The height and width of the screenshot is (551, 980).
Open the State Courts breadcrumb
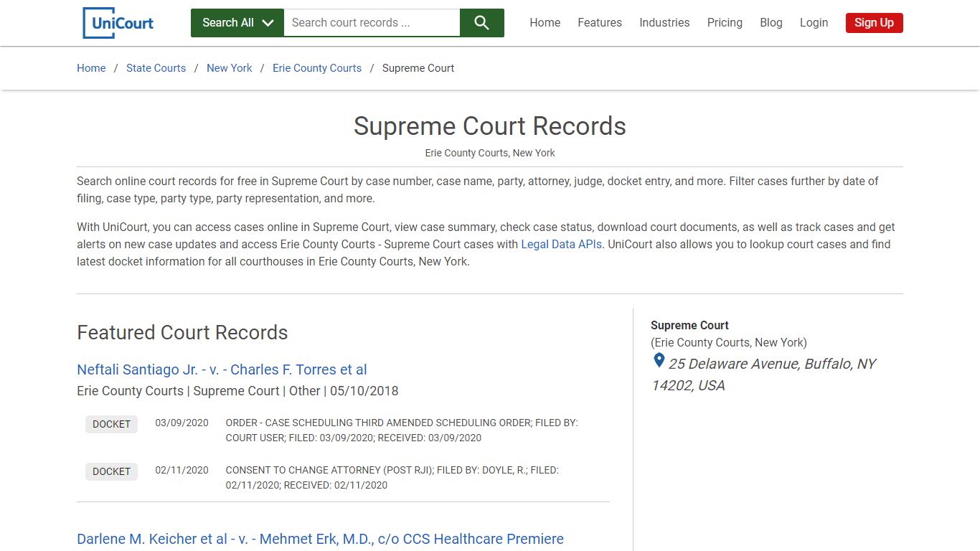point(156,68)
